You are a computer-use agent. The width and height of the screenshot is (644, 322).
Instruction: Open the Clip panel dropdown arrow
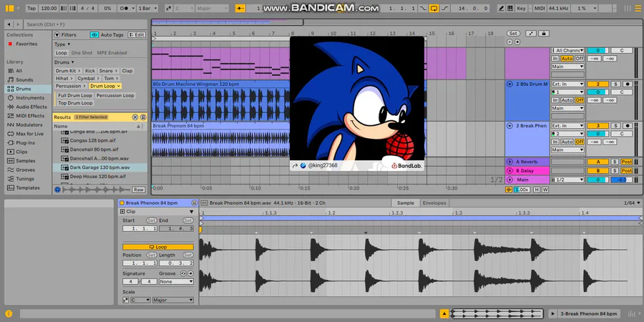pos(191,212)
